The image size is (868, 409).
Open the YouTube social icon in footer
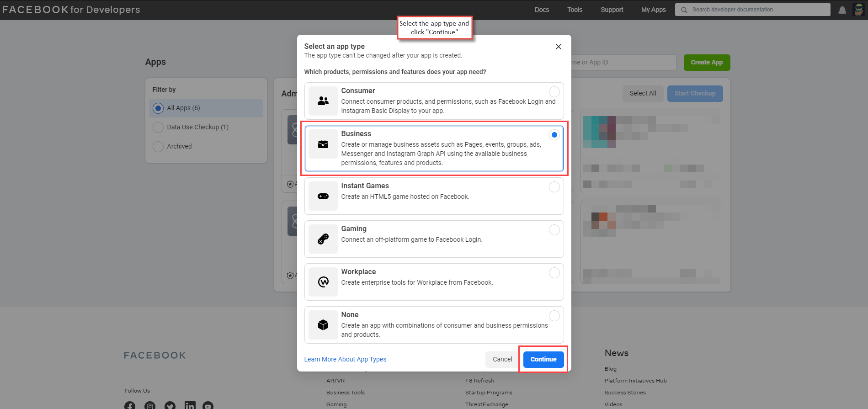click(x=208, y=406)
